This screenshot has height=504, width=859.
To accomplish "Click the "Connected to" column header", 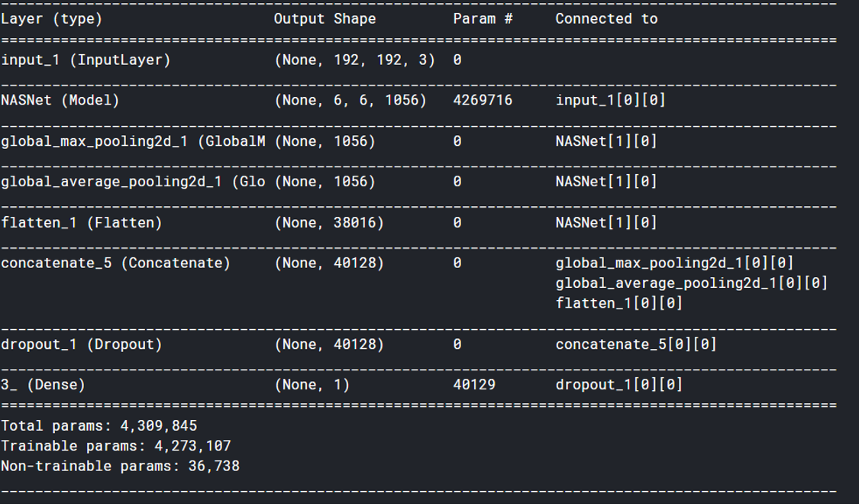I will 606,19.
